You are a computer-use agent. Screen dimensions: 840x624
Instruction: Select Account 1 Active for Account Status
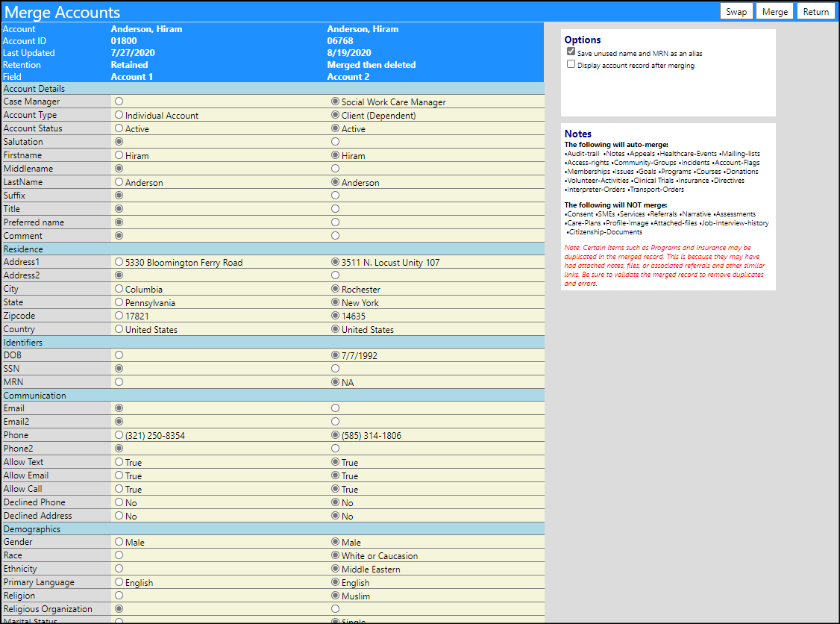tap(119, 128)
